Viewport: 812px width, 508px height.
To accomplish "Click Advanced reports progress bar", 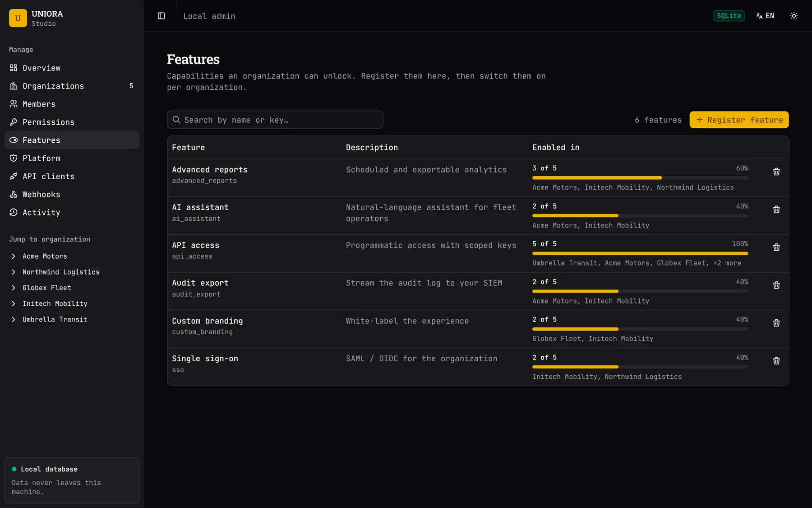I will point(640,178).
